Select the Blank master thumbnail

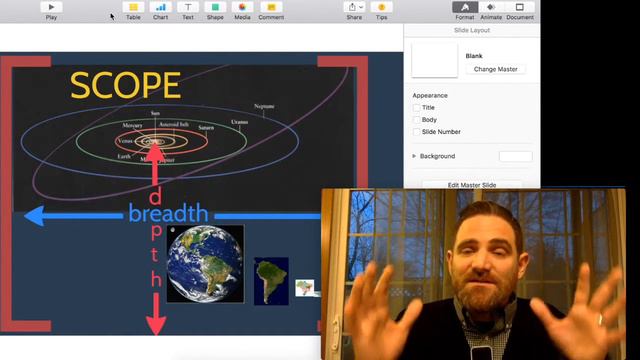pos(435,60)
